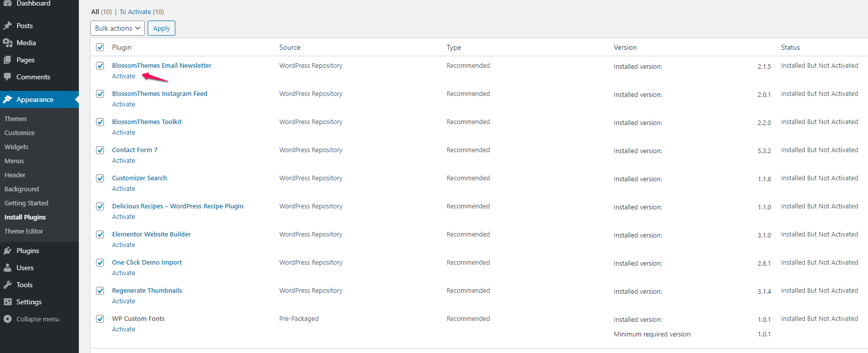
Task: Open Menus submenu item
Action: pos(14,161)
